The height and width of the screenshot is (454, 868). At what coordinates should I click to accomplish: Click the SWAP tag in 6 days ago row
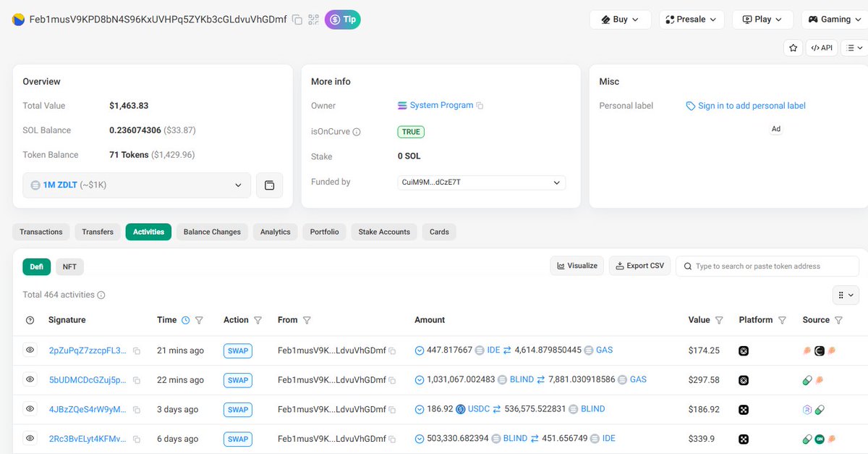click(238, 439)
